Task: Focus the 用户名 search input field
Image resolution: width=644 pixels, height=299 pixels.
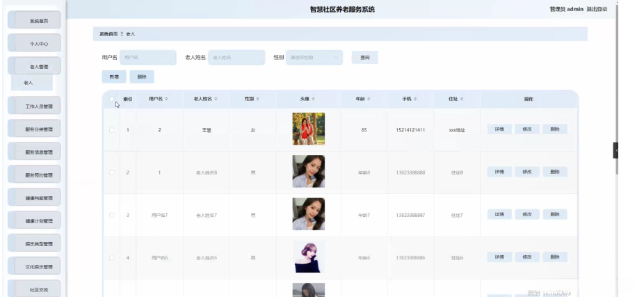Action: [x=148, y=58]
